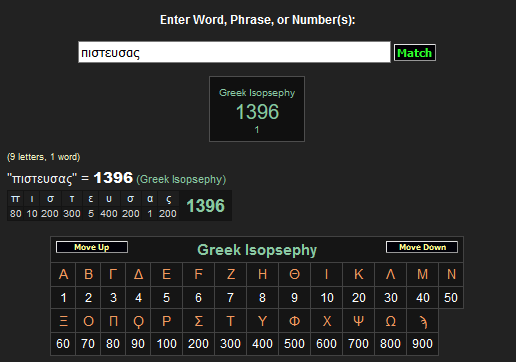Click the word input field containing πιστευσας
The height and width of the screenshot is (362, 516).
point(234,52)
